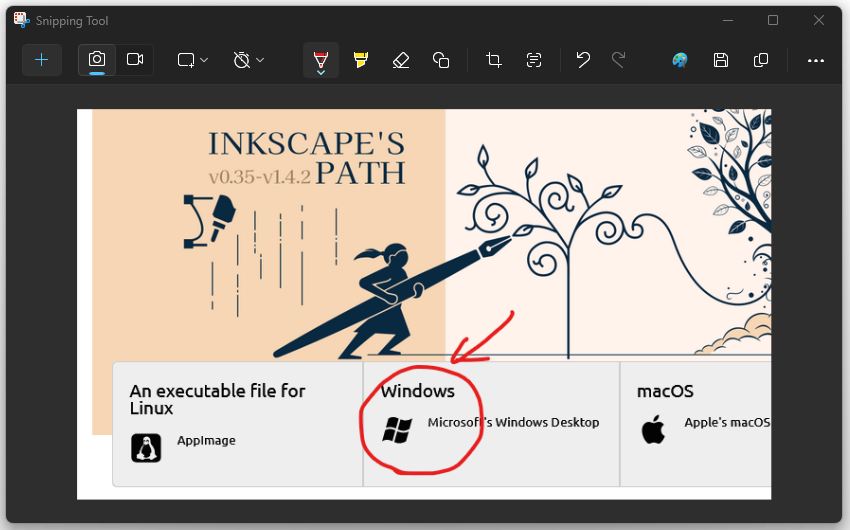Click the AppImage label
The width and height of the screenshot is (850, 530).
pyautogui.click(x=206, y=441)
